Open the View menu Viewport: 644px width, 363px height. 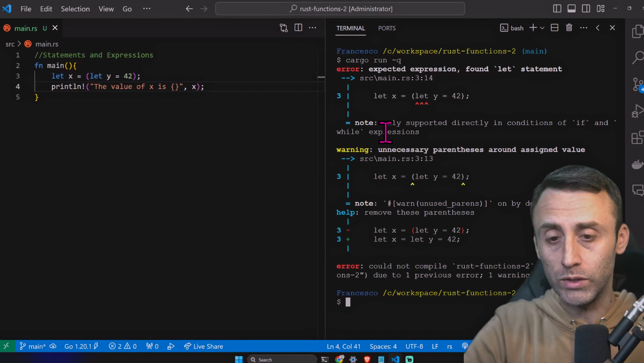coord(106,9)
